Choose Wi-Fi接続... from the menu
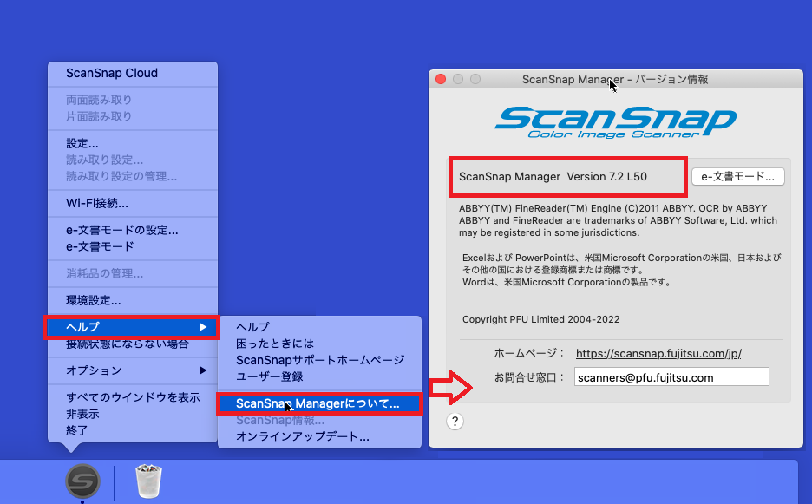This screenshot has height=504, width=812. click(133, 204)
